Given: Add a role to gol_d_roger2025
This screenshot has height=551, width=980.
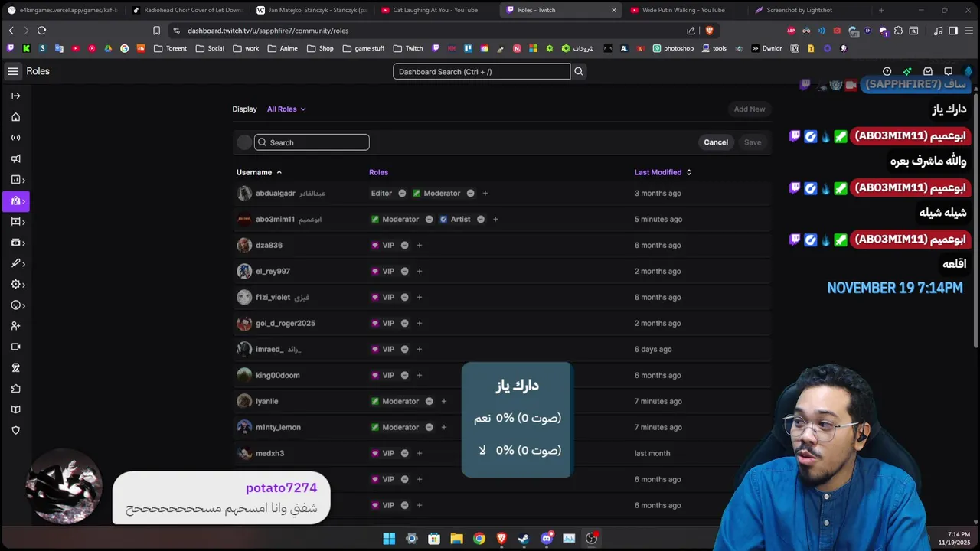Looking at the screenshot, I should [x=419, y=324].
